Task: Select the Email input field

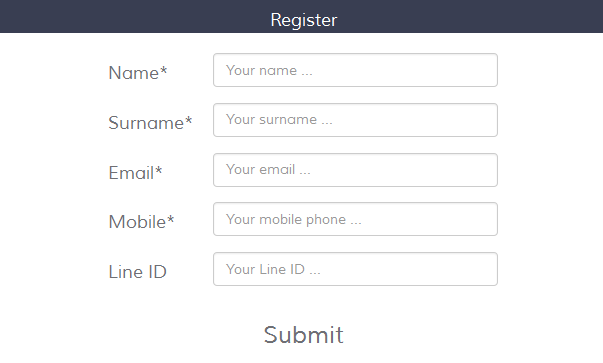Action: coord(355,170)
